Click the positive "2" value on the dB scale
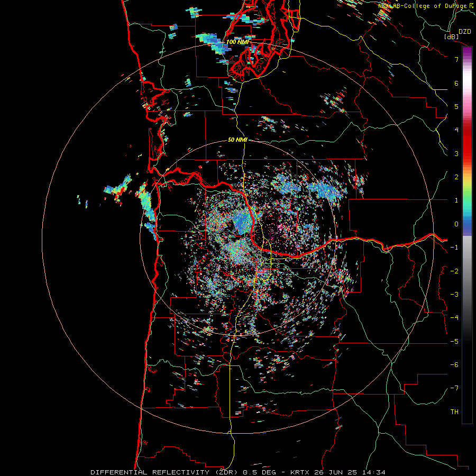The width and height of the screenshot is (476, 476). (x=456, y=177)
